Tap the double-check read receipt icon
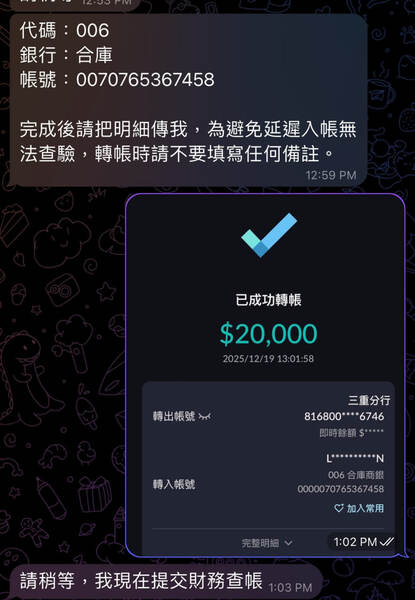 [x=387, y=542]
